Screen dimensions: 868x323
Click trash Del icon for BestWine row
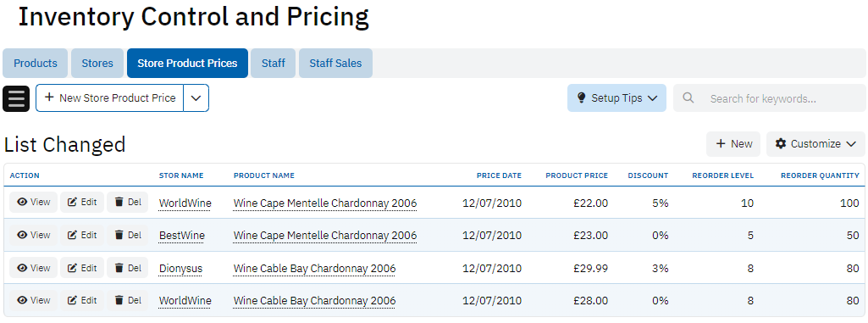point(119,235)
